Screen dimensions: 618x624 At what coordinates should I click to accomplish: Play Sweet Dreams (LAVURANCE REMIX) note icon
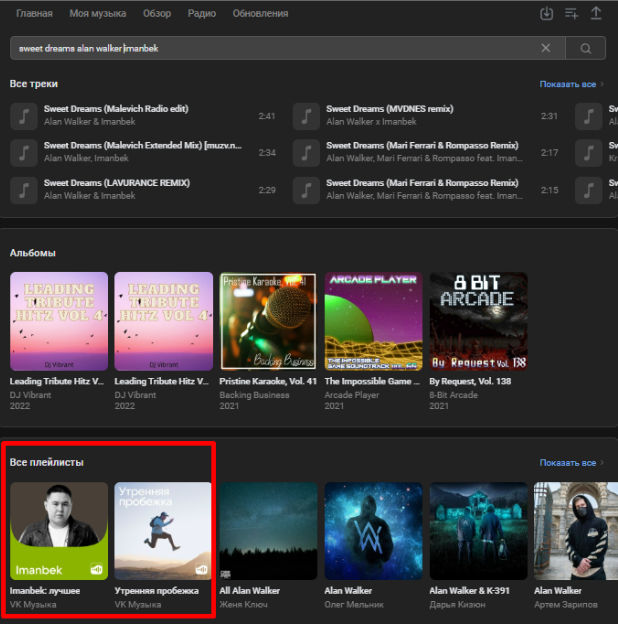tap(24, 190)
